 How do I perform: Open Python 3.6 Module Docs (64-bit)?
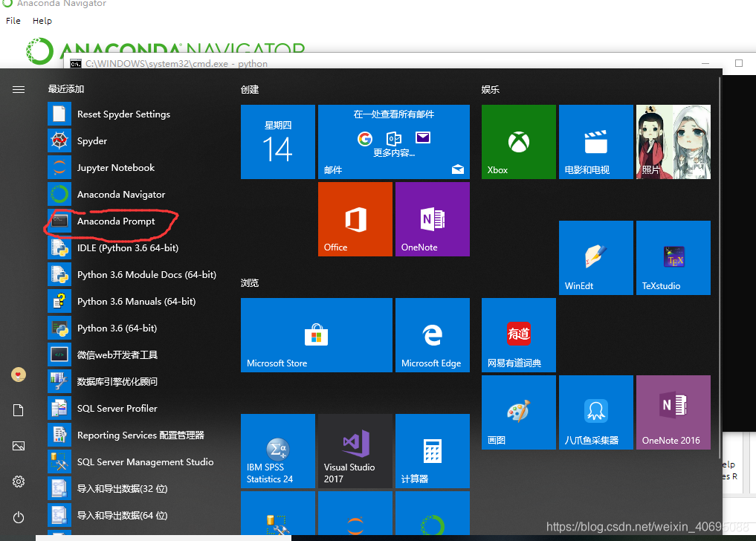pyautogui.click(x=132, y=275)
